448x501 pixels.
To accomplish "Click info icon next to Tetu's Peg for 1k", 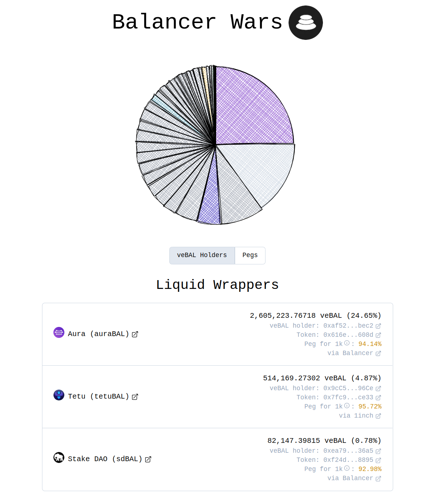I will click(347, 406).
